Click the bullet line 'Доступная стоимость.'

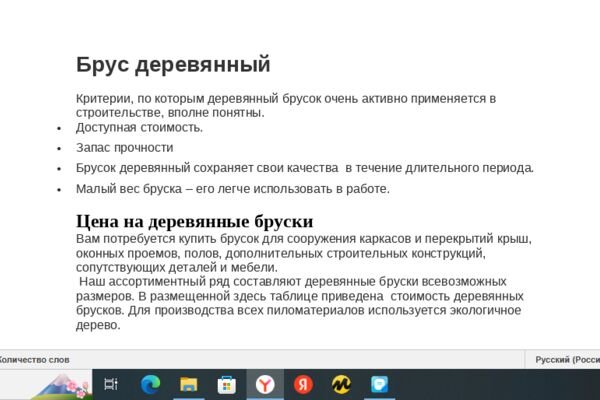click(x=139, y=127)
